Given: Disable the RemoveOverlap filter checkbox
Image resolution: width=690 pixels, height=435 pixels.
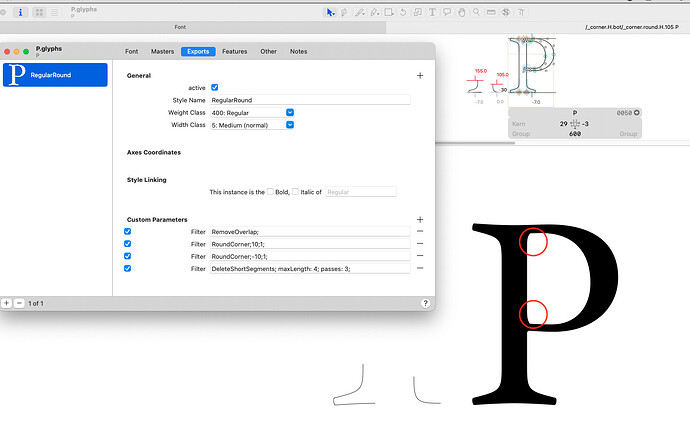Looking at the screenshot, I should click(x=127, y=232).
